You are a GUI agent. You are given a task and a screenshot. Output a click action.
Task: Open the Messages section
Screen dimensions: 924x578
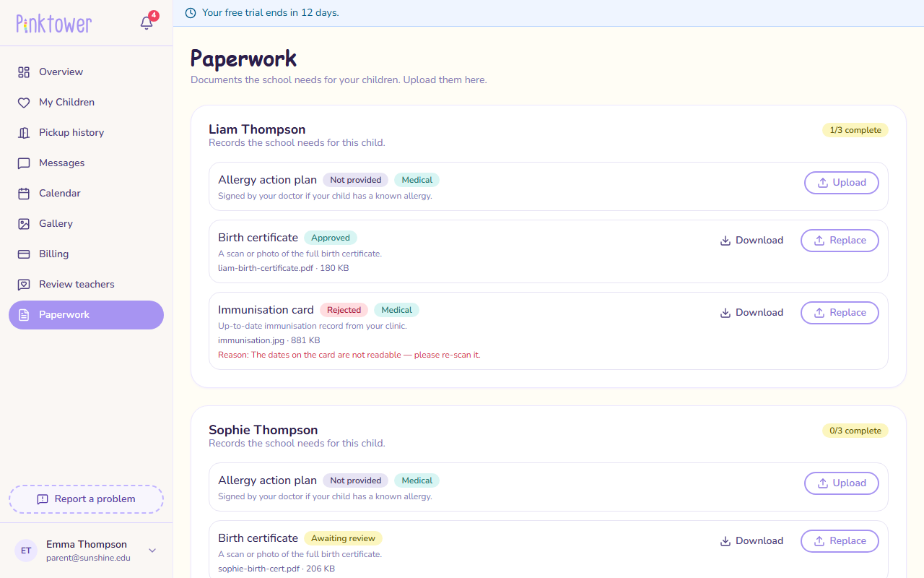(x=86, y=163)
